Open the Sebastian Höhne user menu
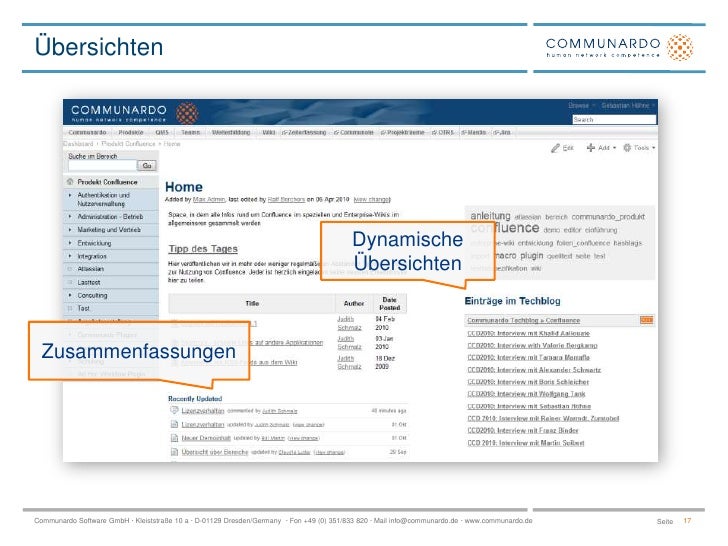728x546 pixels. (x=628, y=106)
